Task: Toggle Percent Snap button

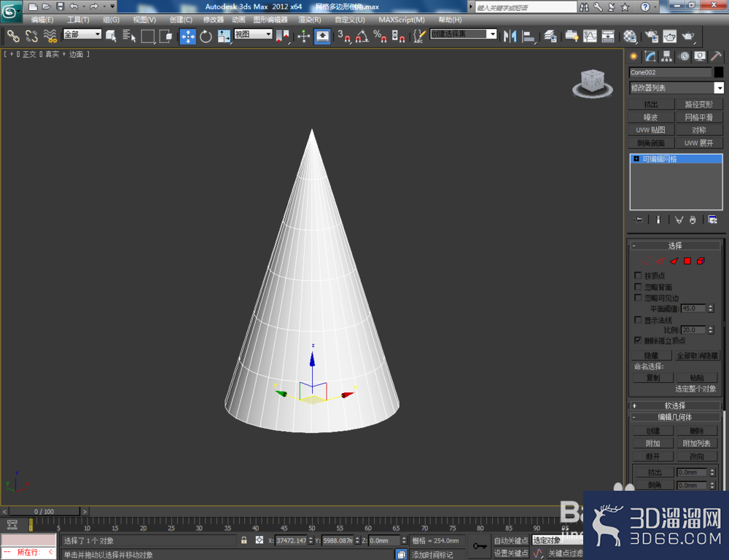Action: point(380,36)
